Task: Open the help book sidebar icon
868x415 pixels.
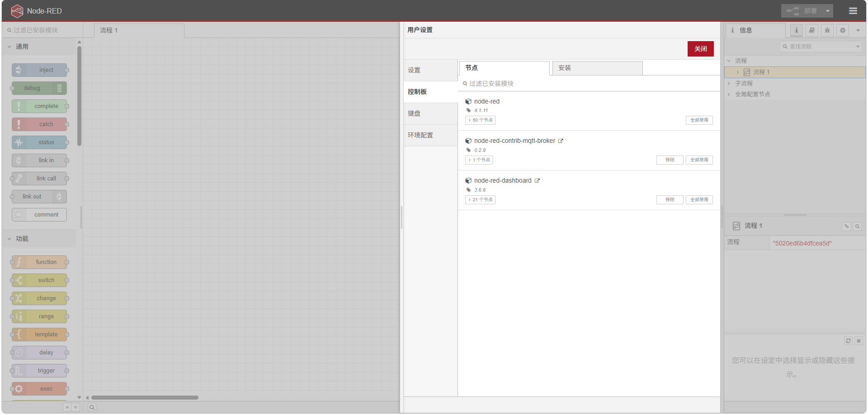Action: [x=812, y=30]
